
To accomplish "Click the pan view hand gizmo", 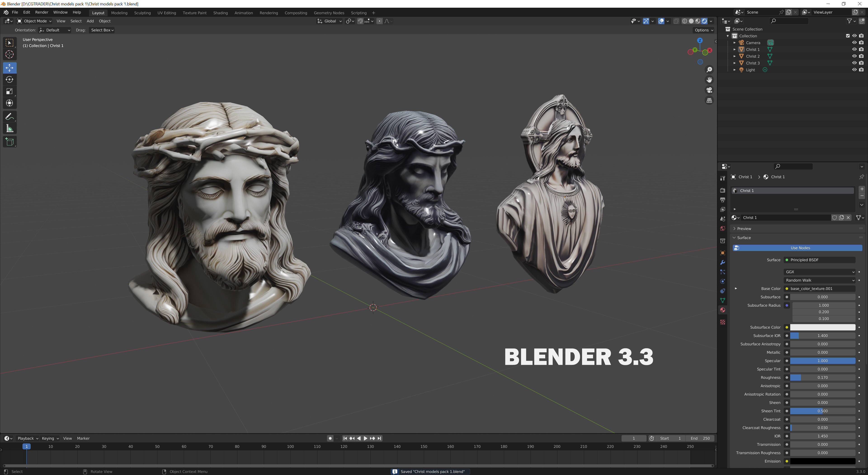I will (x=709, y=80).
